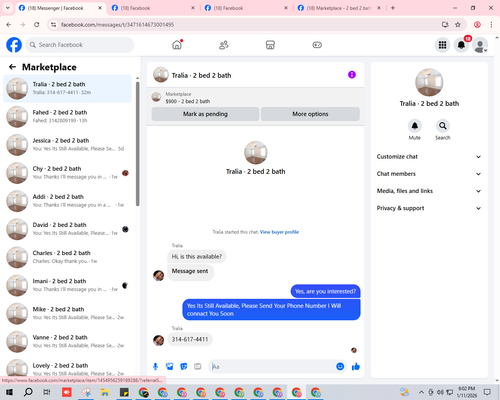Open Windows notification center icon
This screenshot has height=400, width=500.
click(487, 392)
